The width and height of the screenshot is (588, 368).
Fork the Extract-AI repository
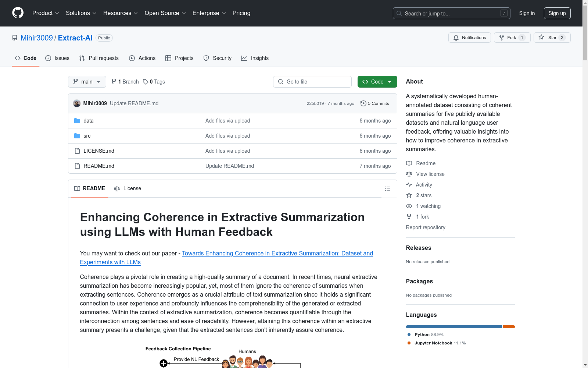point(512,38)
